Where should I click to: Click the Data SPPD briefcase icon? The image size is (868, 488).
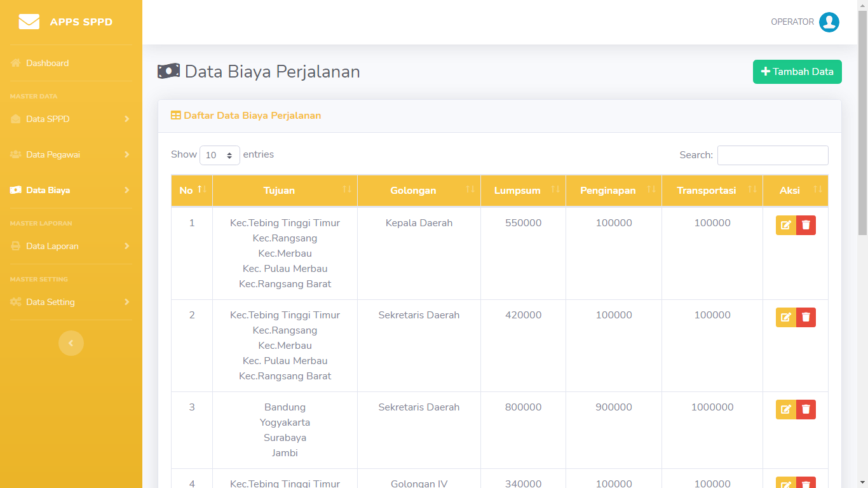pos(16,119)
